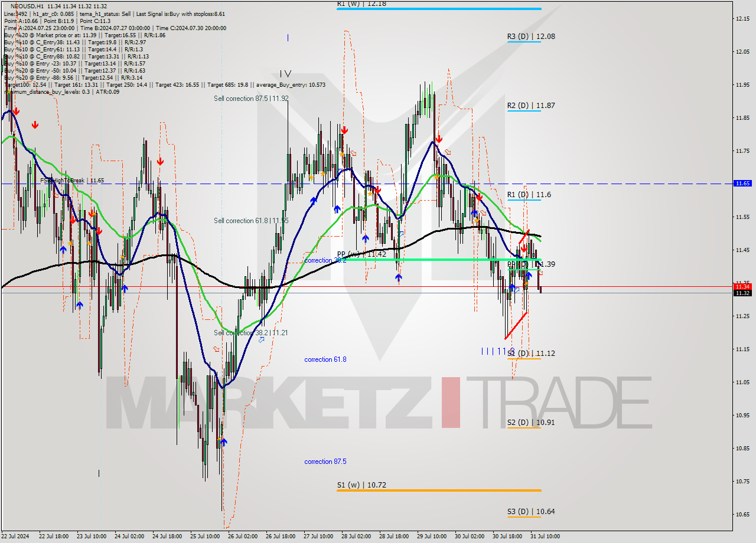This screenshot has width=756, height=543.
Task: Click the 12.15 price axis value
Action: (742, 19)
